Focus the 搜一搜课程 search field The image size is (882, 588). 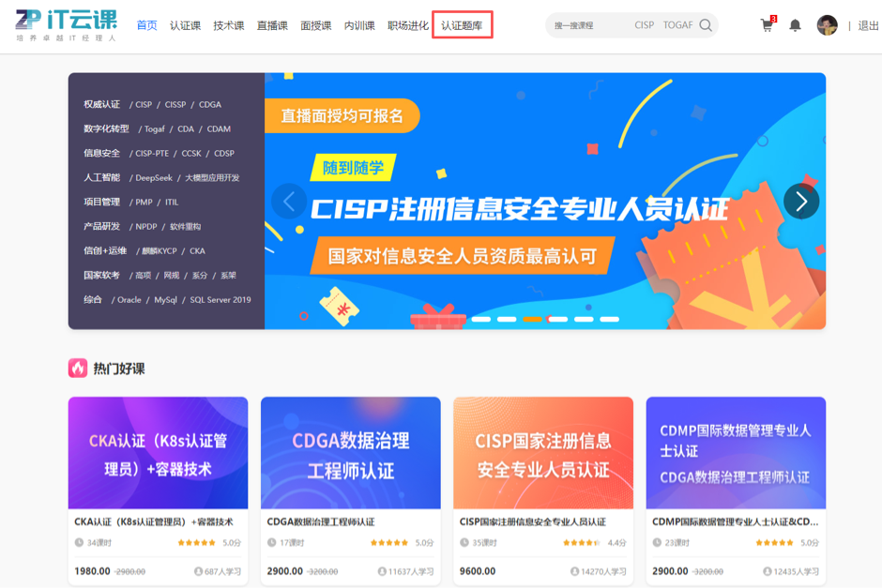(x=590, y=25)
